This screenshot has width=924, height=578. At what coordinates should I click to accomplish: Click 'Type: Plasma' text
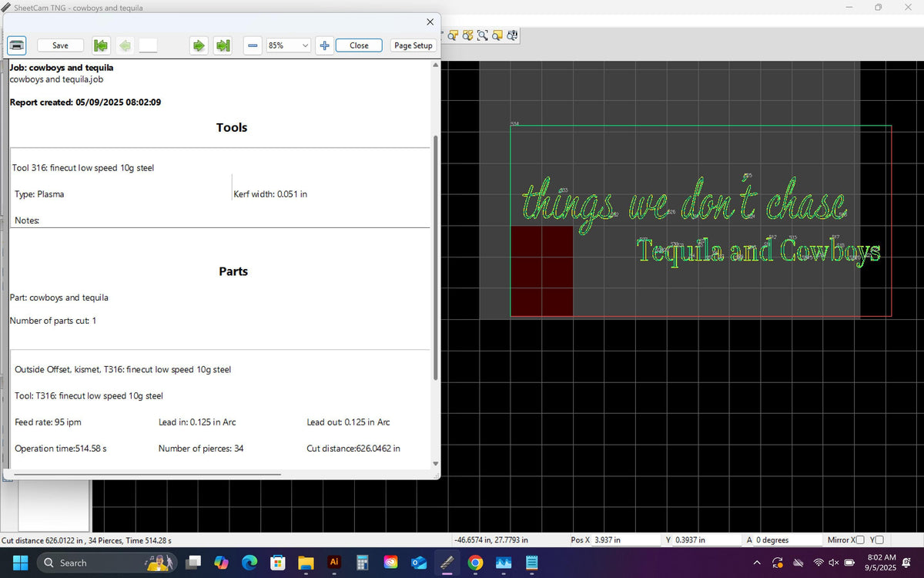click(39, 194)
